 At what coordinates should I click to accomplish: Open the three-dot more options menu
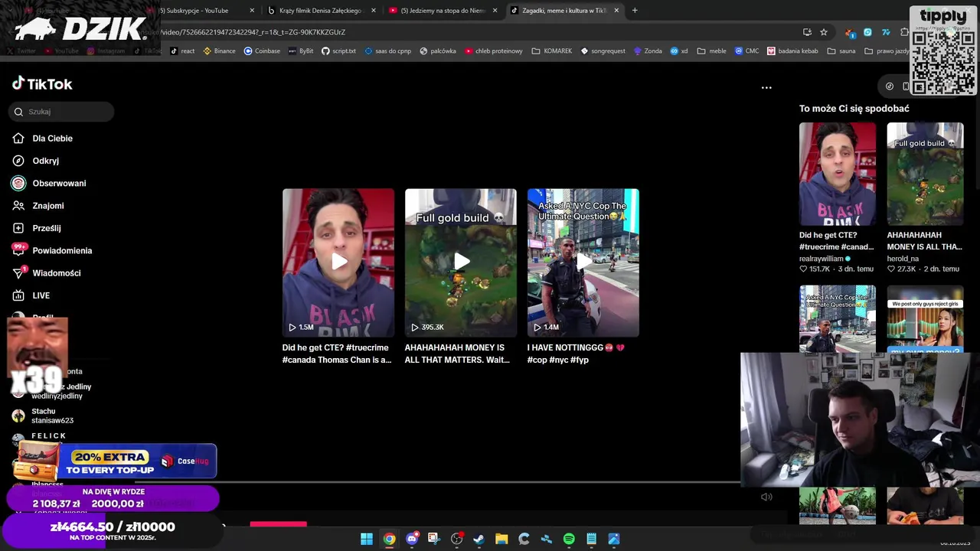pos(766,87)
